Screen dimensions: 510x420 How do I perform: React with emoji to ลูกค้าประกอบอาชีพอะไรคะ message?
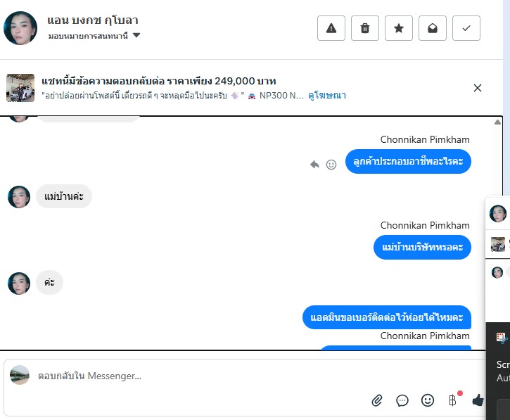(331, 165)
